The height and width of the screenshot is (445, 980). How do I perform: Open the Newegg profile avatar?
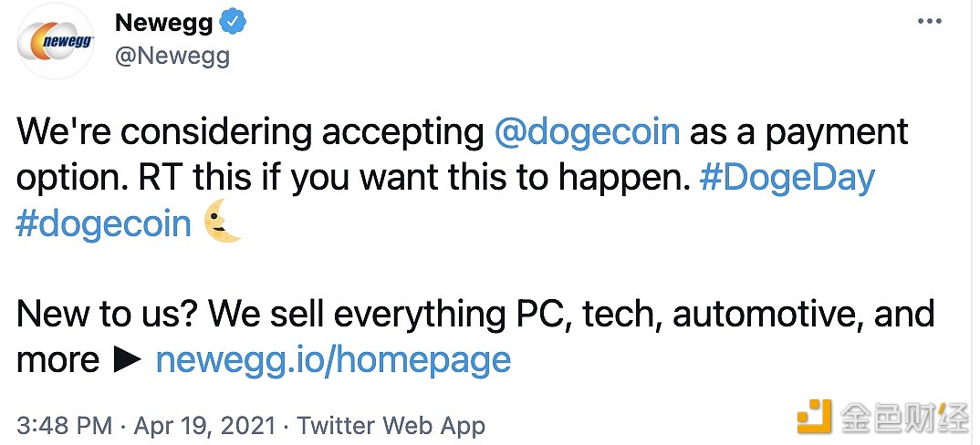click(x=56, y=41)
